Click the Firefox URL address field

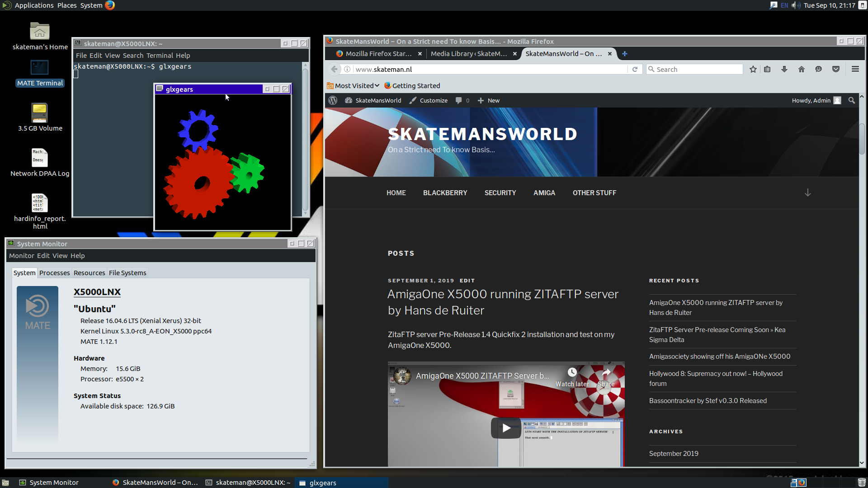click(490, 69)
